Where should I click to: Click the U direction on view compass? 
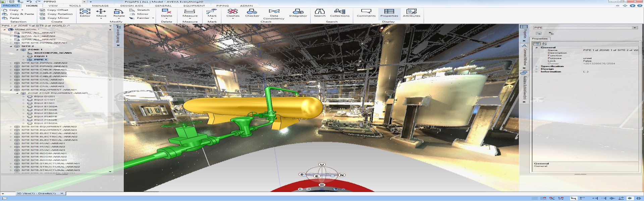[322, 164]
